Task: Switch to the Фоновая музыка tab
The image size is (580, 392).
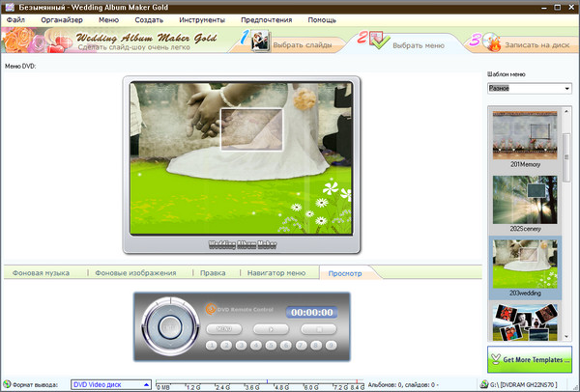Action: 41,273
